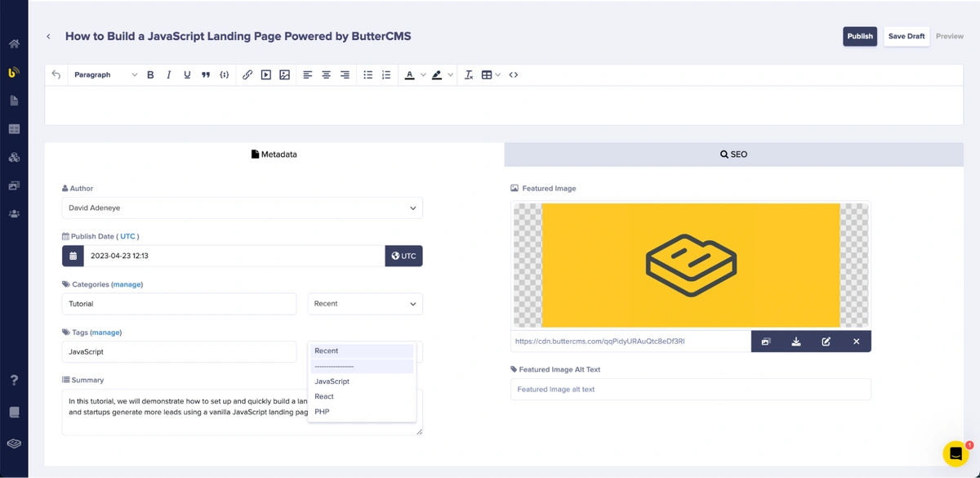Screen dimensions: 980x478
Task: Create a numbered list
Action: (x=386, y=74)
